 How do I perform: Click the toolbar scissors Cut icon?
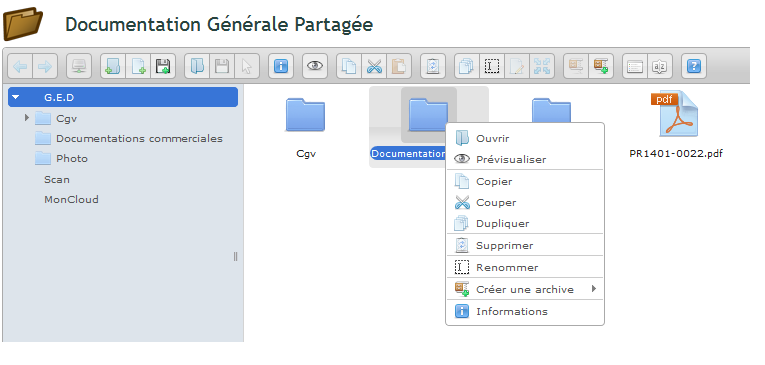point(374,66)
